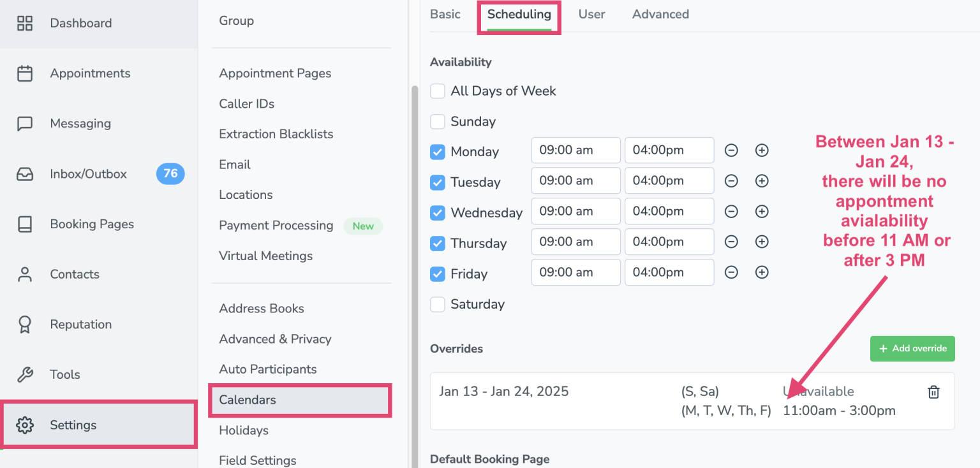Screen dimensions: 980x468
Task: Open the Basic tab
Action: pos(445,14)
